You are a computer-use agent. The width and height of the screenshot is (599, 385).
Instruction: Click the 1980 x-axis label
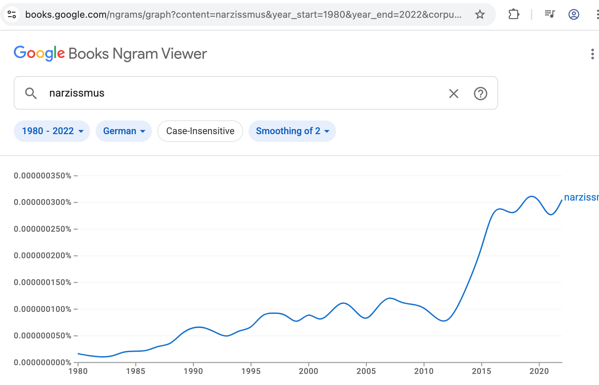point(78,371)
